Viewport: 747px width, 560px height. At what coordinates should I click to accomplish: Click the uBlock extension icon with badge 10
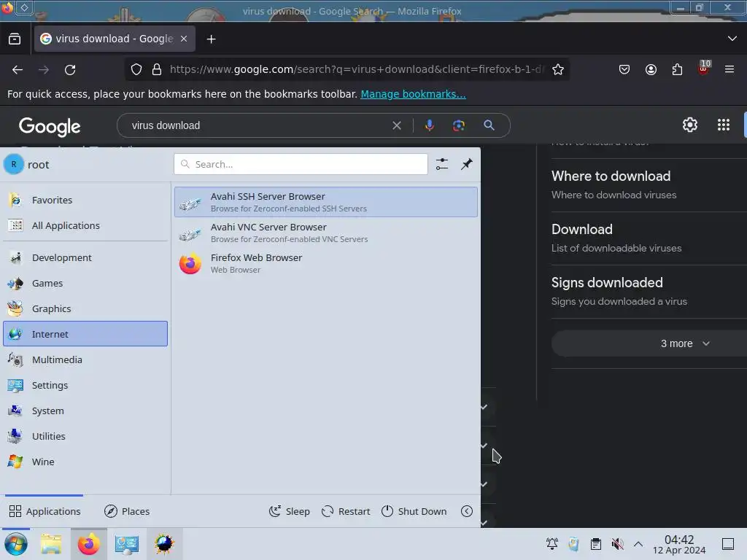pyautogui.click(x=704, y=69)
